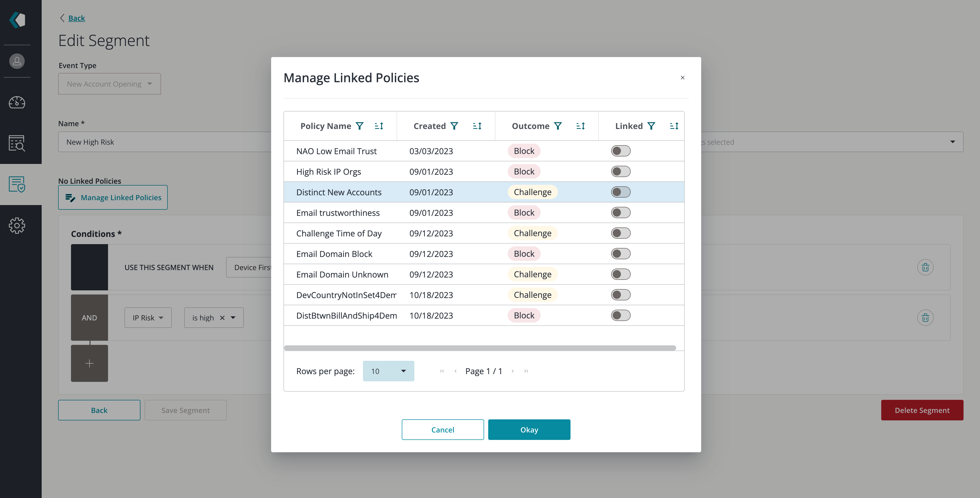The height and width of the screenshot is (498, 980).
Task: Go to previous page of policies
Action: click(455, 371)
